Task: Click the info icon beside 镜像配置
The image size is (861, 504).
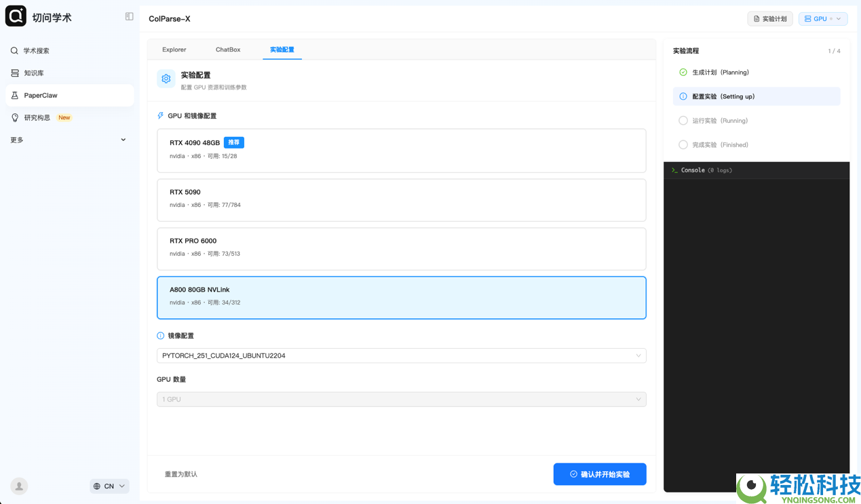Action: (x=161, y=336)
